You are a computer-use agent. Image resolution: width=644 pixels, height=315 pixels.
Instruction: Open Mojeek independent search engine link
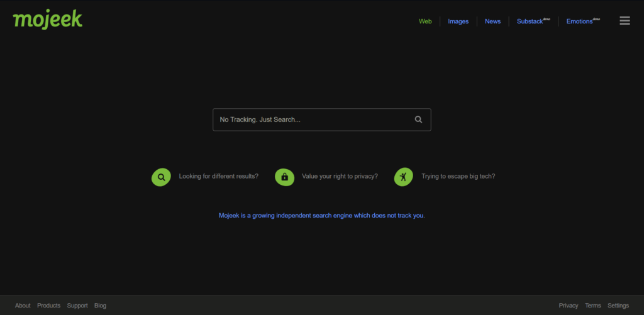tap(321, 215)
